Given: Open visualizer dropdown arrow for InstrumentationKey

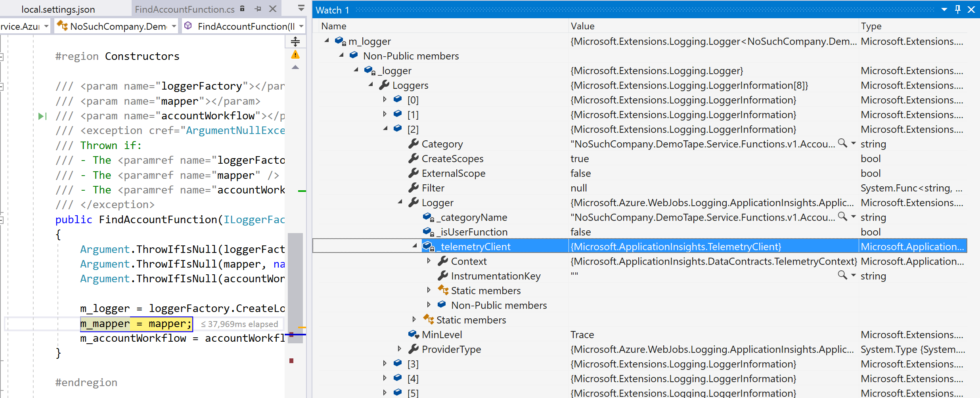Looking at the screenshot, I should click(853, 275).
